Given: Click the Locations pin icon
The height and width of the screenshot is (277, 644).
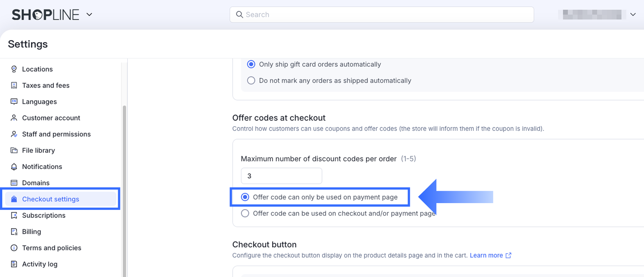Looking at the screenshot, I should coord(14,69).
